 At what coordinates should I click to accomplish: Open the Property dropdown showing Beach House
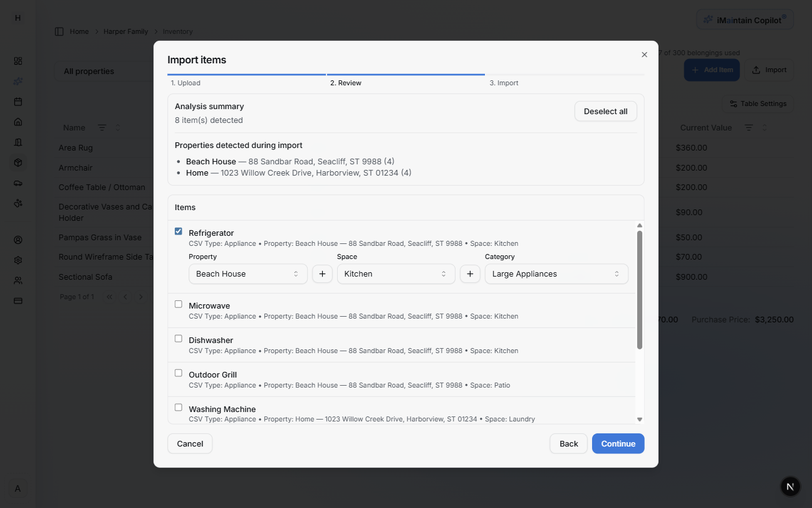point(247,273)
